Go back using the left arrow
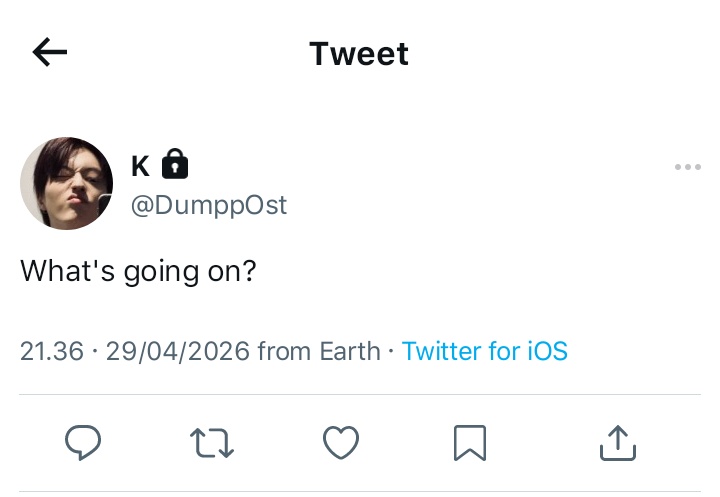 (50, 52)
